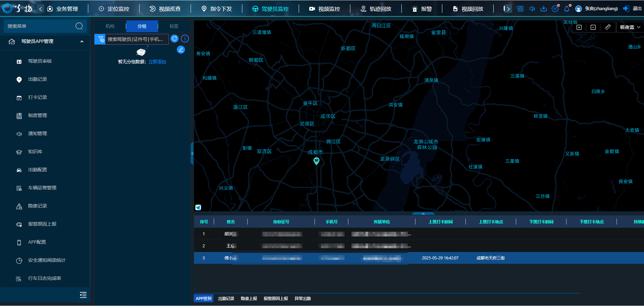
Task: Collapse the left driver panel handle
Action: [192, 153]
